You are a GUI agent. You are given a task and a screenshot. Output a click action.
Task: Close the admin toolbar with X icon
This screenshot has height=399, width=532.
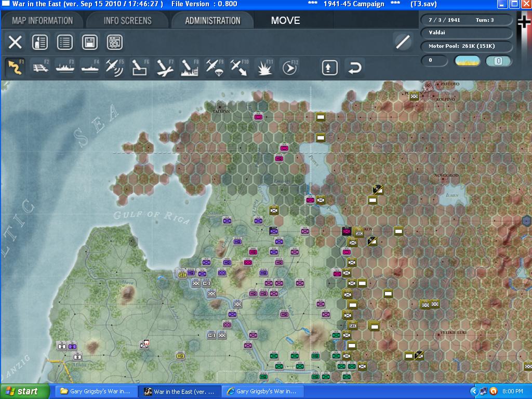pyautogui.click(x=15, y=43)
